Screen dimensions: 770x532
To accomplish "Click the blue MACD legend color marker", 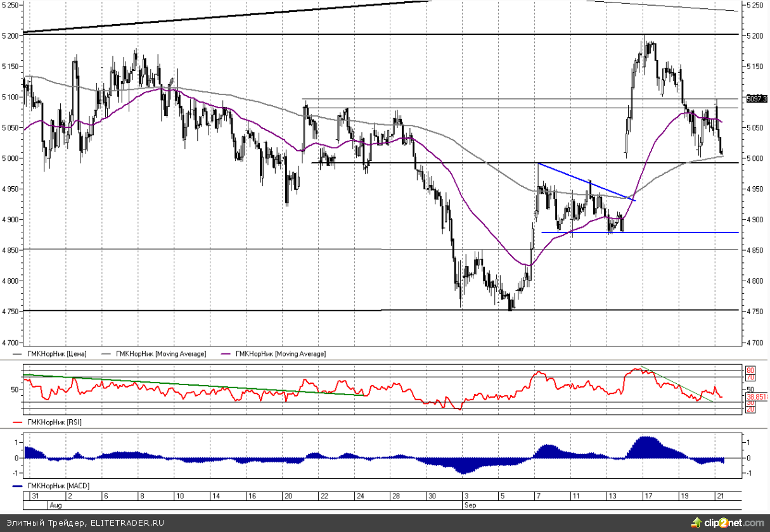I will 17,486.
